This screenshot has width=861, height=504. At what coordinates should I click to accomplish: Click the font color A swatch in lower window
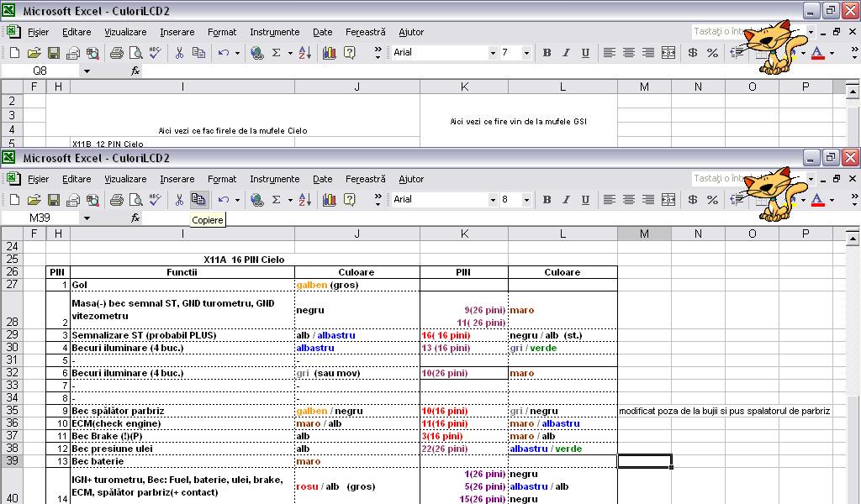pyautogui.click(x=816, y=200)
